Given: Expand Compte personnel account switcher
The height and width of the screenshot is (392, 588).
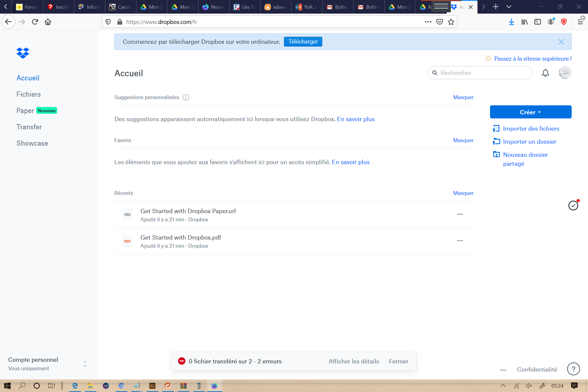Looking at the screenshot, I should click(85, 364).
